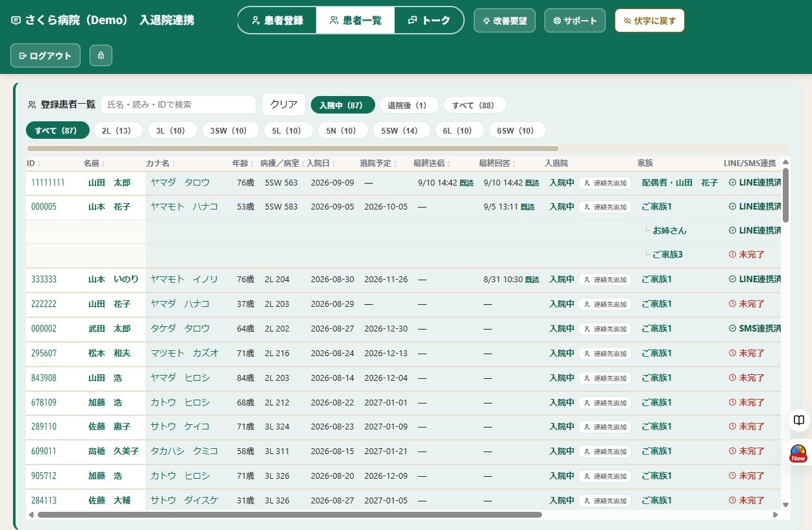The width and height of the screenshot is (812, 530).
Task: Sort the table by ID column
Action: point(34,163)
